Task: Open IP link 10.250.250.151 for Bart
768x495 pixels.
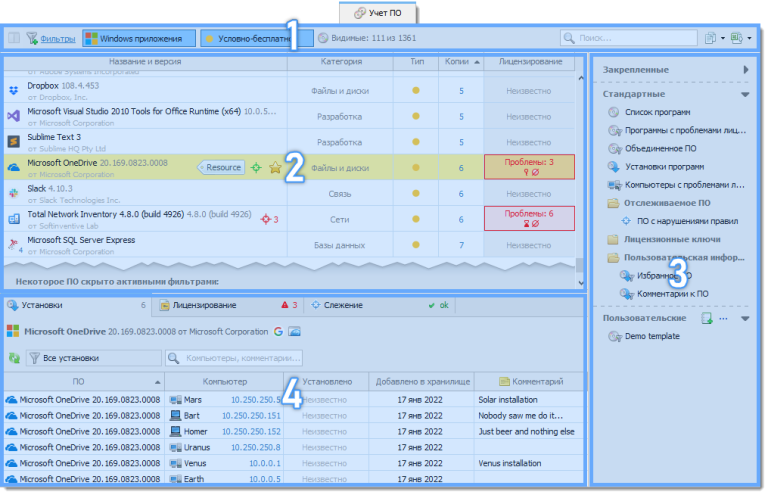Action: [x=251, y=416]
